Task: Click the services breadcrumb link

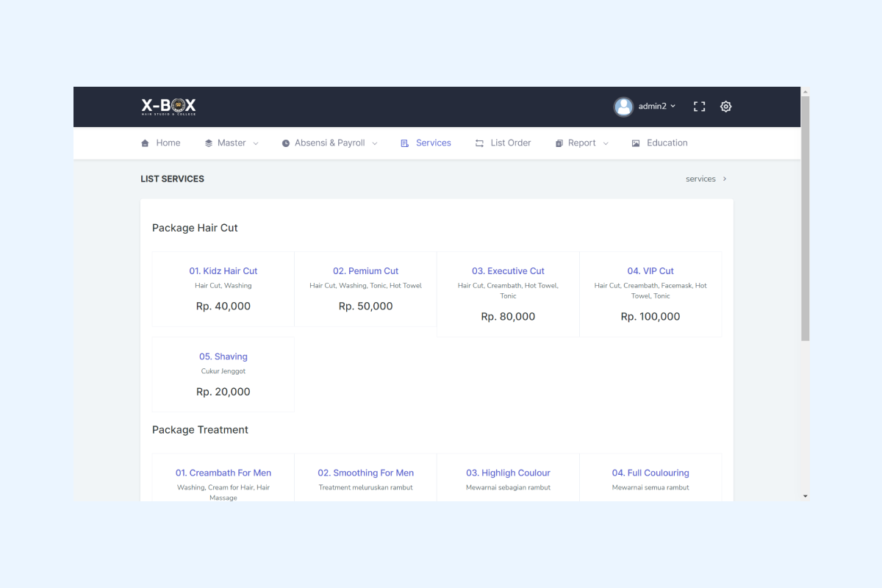Action: tap(700, 179)
